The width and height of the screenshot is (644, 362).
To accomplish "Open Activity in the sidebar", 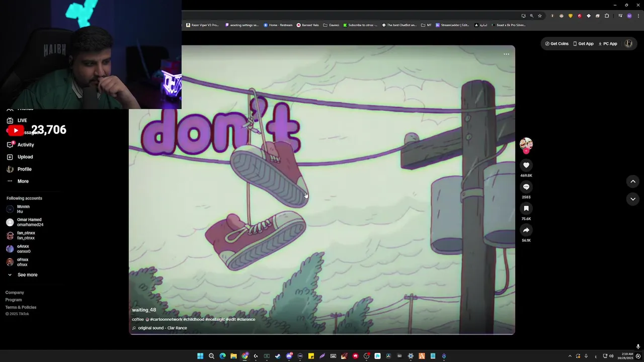I will (20, 145).
